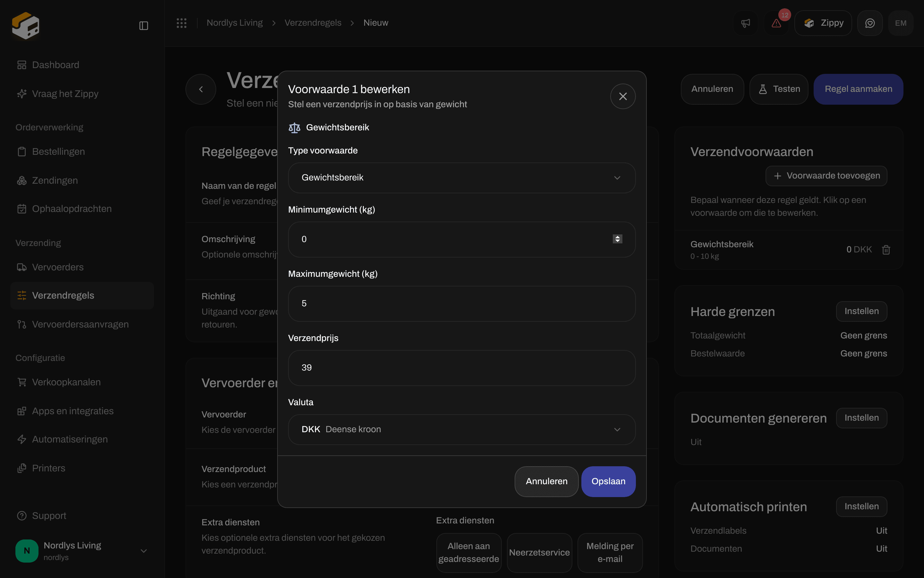Click Annuleren in the dialog
This screenshot has width=924, height=578.
(x=546, y=481)
